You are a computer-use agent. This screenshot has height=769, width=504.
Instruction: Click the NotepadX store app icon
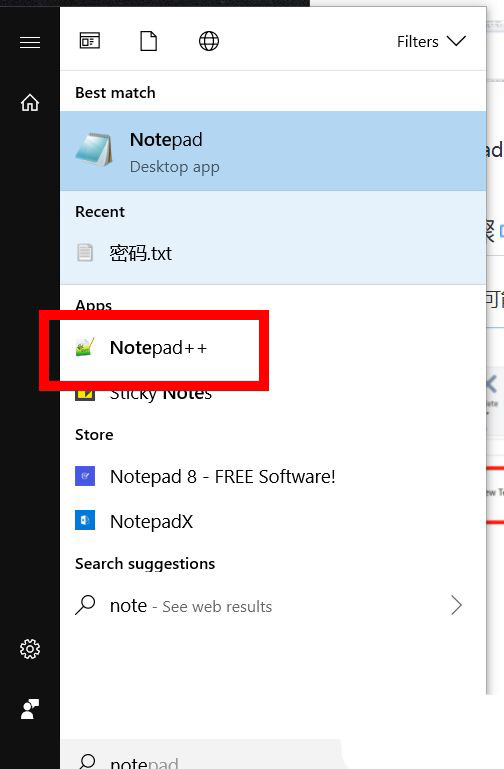pos(85,520)
